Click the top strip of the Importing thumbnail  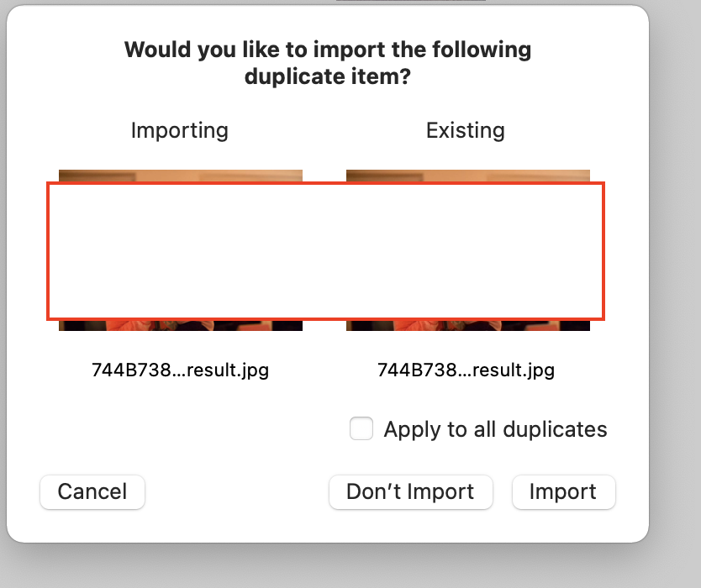tap(181, 176)
